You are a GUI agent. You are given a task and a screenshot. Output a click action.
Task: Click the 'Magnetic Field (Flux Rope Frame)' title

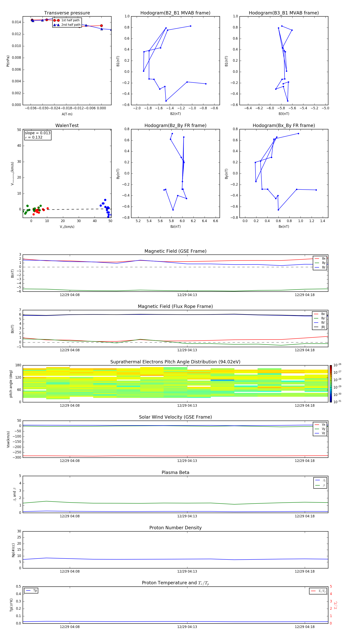[x=175, y=307]
